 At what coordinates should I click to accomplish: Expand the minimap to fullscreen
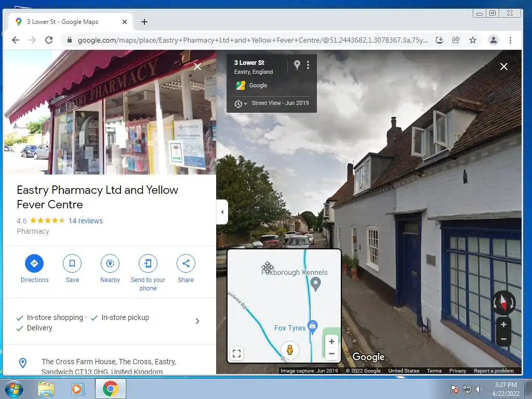237,353
